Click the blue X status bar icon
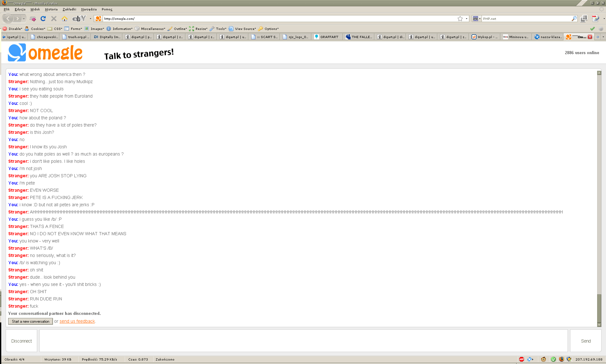Image resolution: width=606 pixels, height=364 pixels. tap(530, 359)
